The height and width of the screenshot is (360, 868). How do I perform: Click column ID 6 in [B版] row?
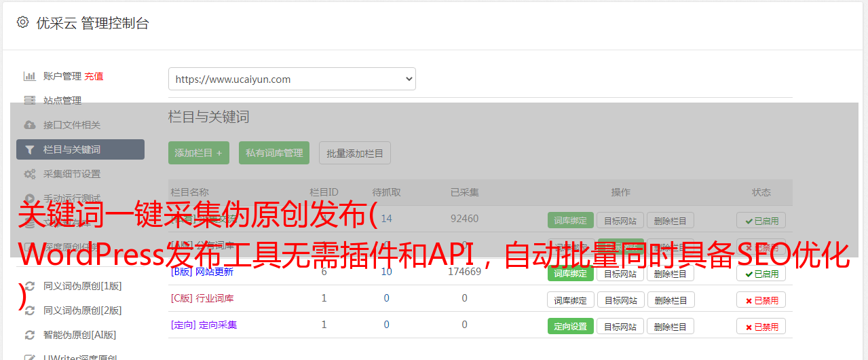pos(324,272)
